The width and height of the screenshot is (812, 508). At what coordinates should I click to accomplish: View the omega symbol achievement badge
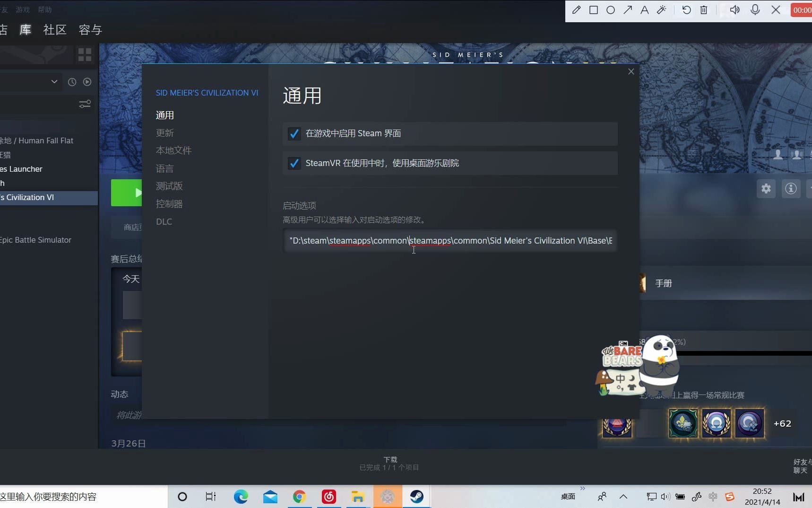(x=716, y=423)
